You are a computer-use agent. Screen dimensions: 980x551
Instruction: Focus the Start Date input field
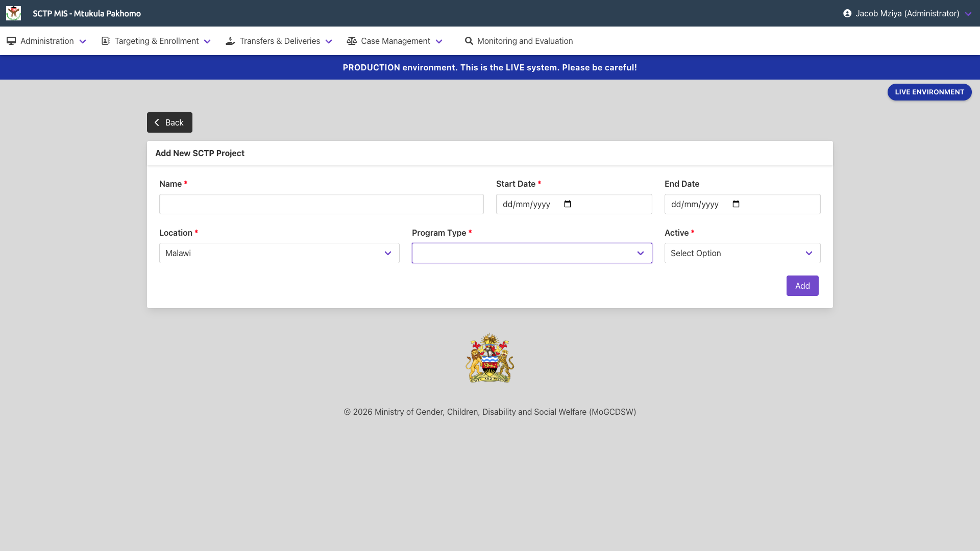click(x=574, y=204)
